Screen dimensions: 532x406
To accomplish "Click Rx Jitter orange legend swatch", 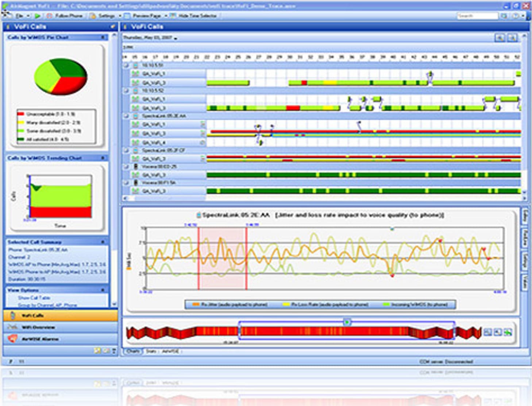I will tap(196, 304).
